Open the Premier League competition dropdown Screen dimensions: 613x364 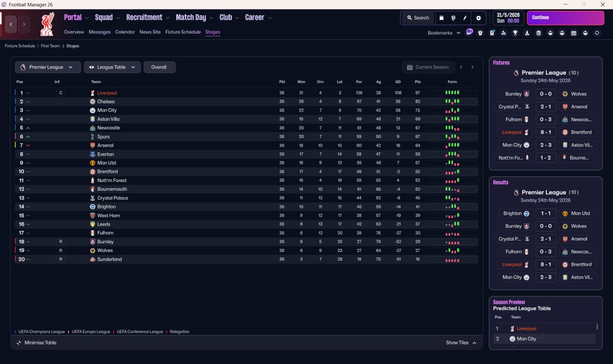click(x=47, y=67)
